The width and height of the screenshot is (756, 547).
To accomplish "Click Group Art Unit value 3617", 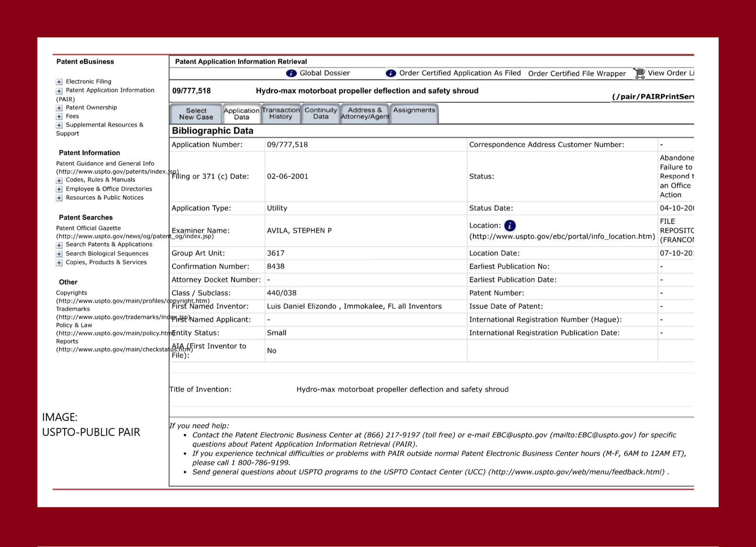I will coord(276,253).
